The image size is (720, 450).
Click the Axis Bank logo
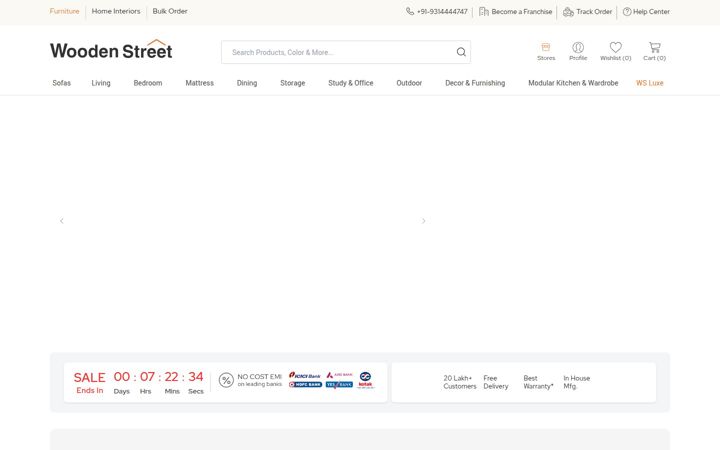click(340, 375)
